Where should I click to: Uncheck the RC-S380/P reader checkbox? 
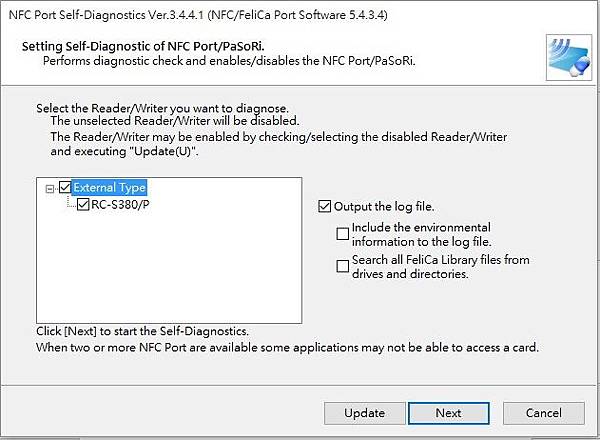83,206
